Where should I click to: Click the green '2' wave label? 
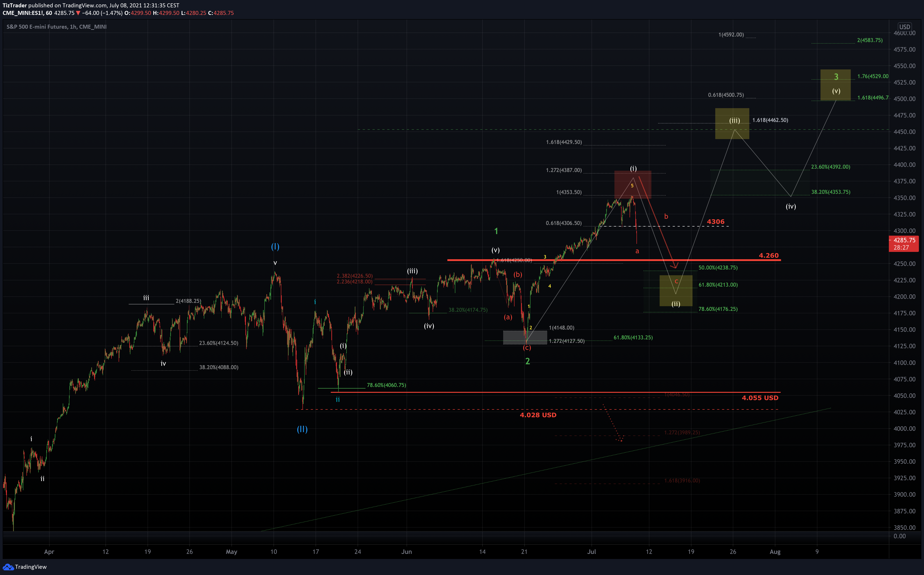click(527, 361)
